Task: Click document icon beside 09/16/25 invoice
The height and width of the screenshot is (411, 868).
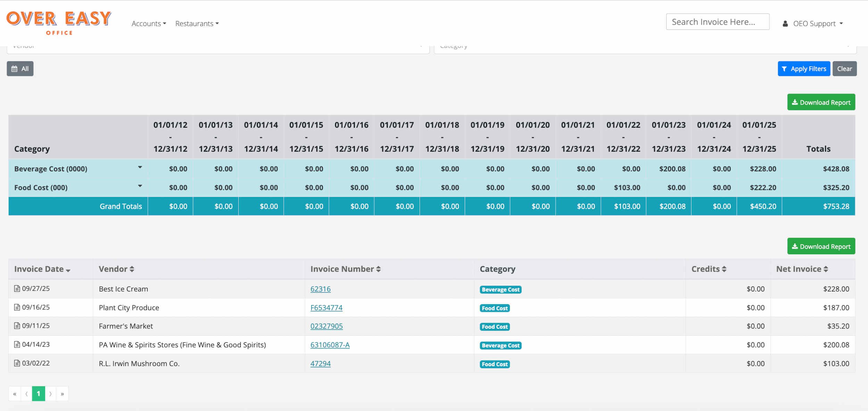Action: (17, 307)
